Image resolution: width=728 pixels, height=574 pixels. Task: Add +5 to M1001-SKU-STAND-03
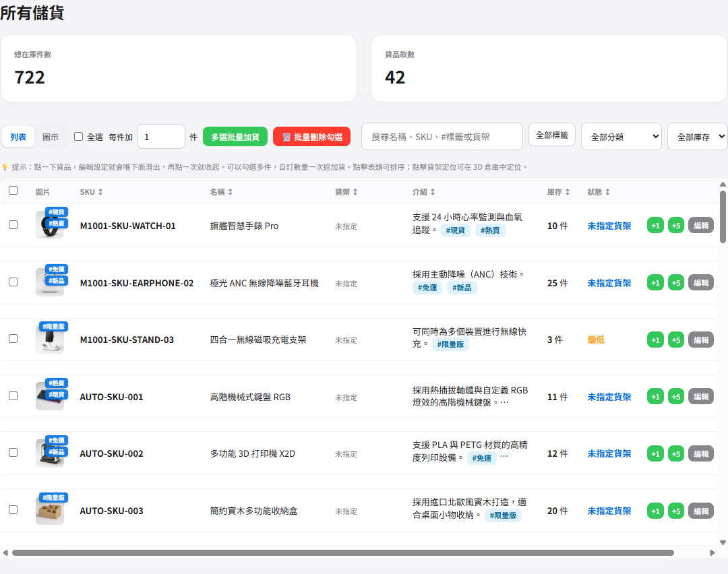676,340
